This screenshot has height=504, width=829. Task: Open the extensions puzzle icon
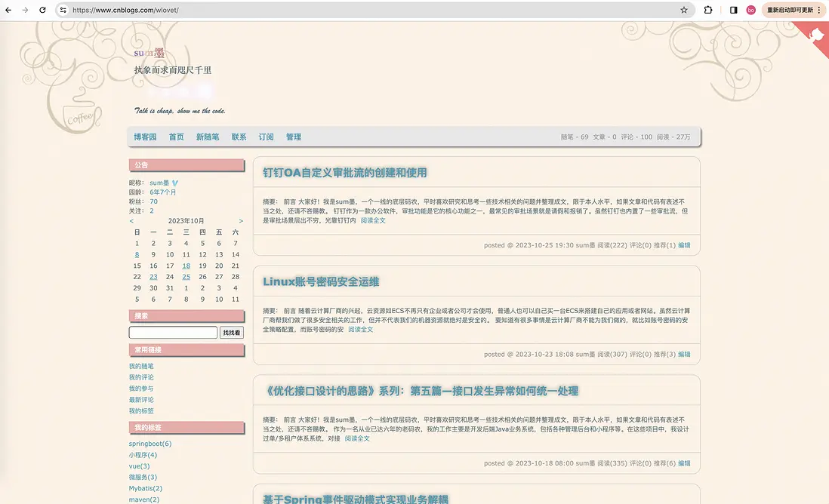coord(708,10)
